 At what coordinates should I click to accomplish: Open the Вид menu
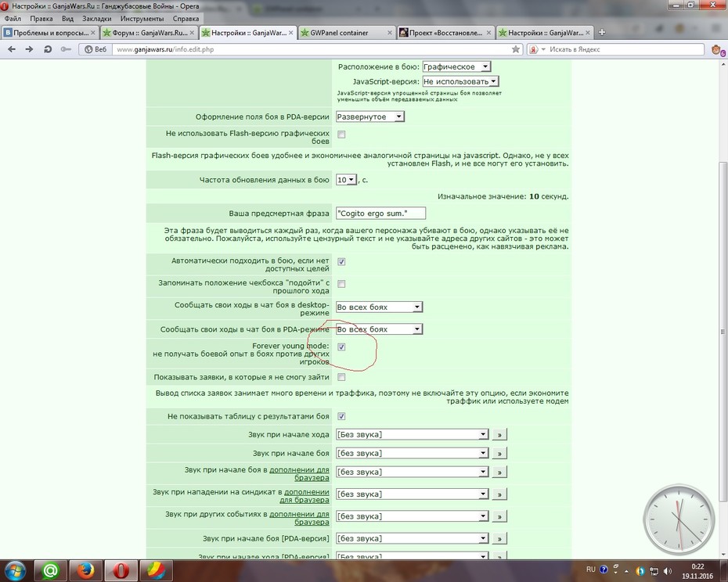[x=67, y=19]
